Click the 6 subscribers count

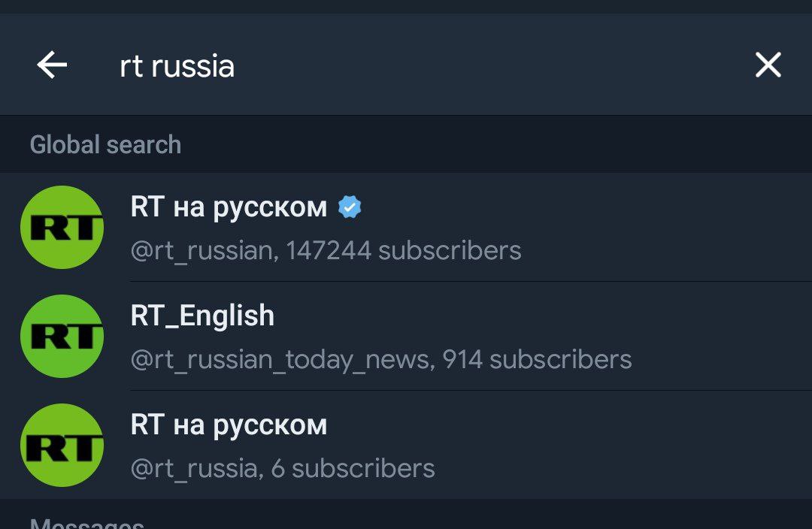[x=353, y=468]
